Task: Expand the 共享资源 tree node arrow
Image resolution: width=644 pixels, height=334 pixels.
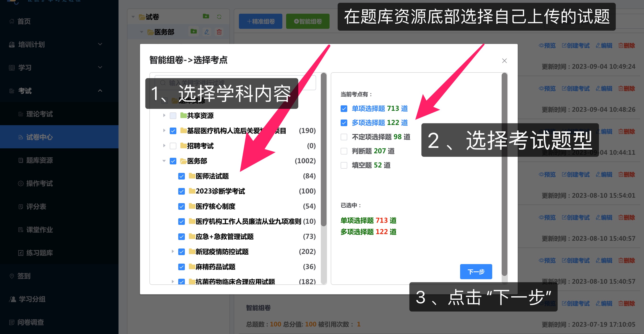Action: pos(164,115)
